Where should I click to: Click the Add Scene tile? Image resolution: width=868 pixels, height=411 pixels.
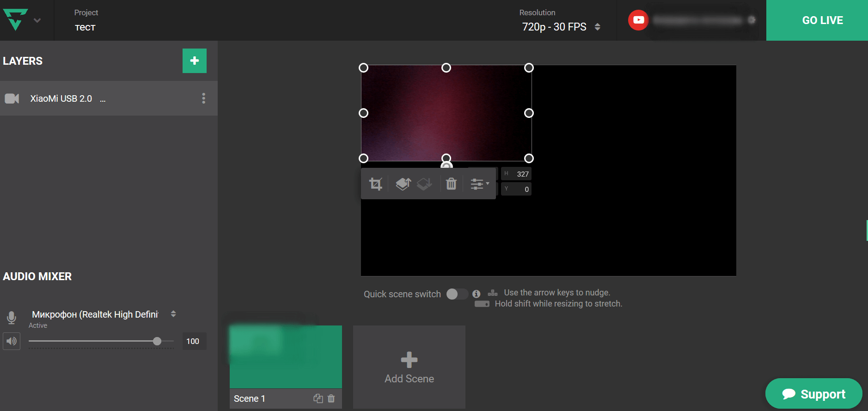[409, 367]
